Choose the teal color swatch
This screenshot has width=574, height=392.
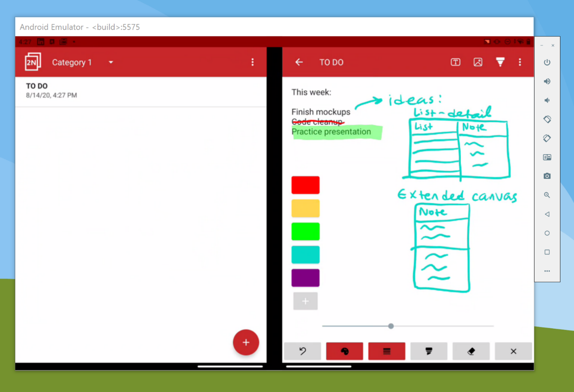[x=305, y=255]
